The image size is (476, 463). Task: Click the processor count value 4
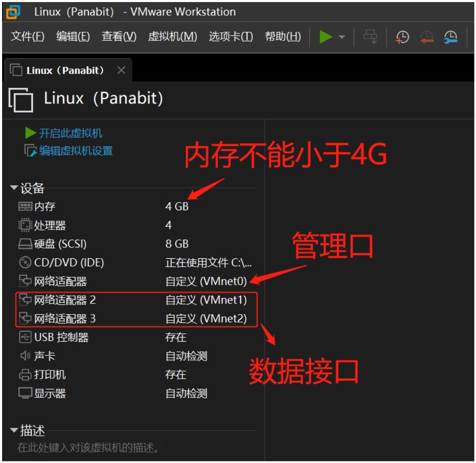pyautogui.click(x=169, y=225)
